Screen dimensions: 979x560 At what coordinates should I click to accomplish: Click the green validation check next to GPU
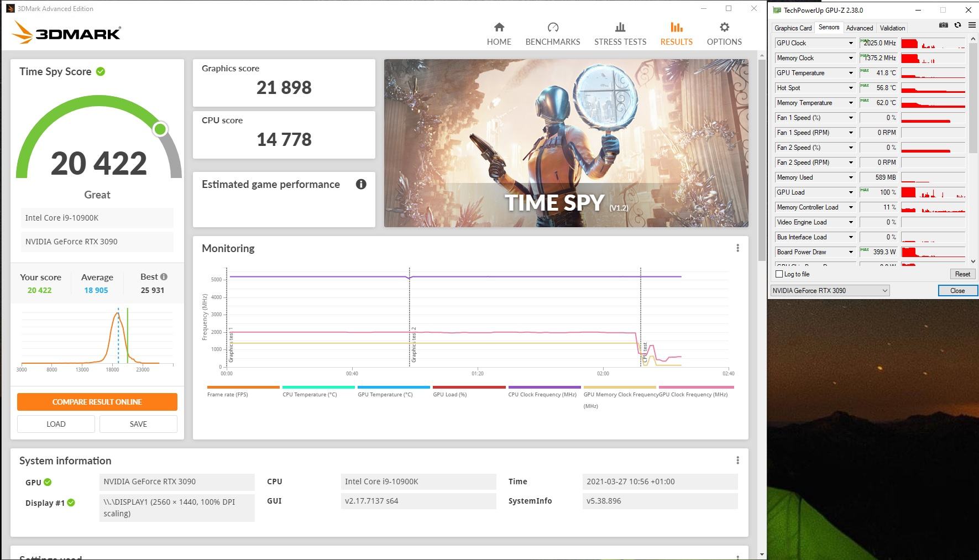48,482
